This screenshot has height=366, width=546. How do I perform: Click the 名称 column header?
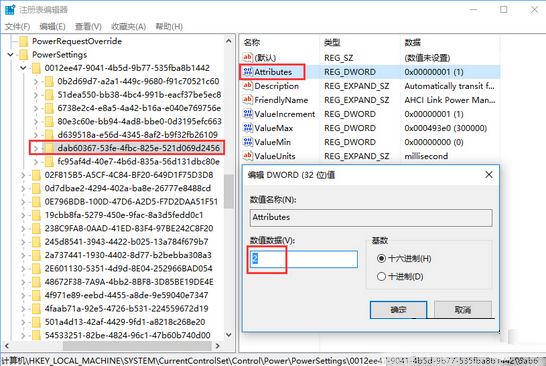tap(252, 42)
